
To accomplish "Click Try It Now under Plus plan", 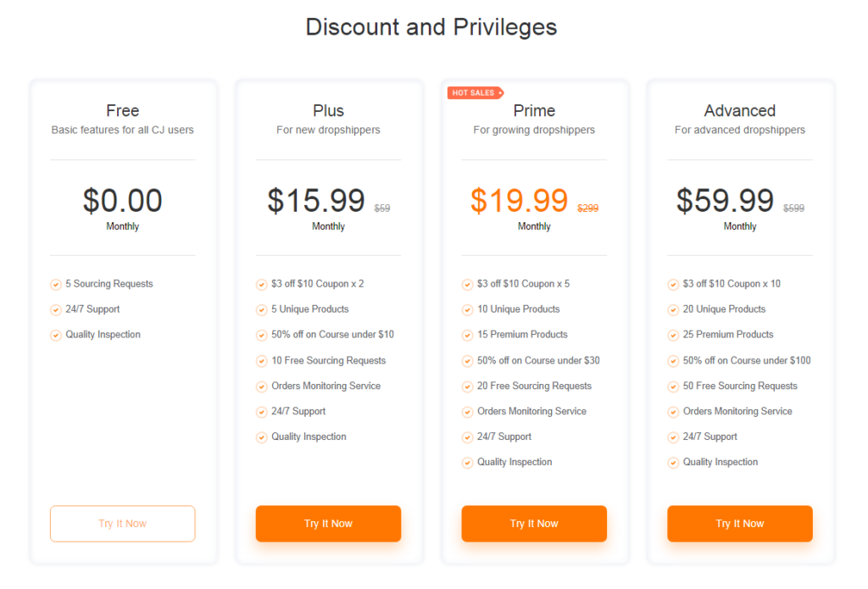I will coord(328,523).
